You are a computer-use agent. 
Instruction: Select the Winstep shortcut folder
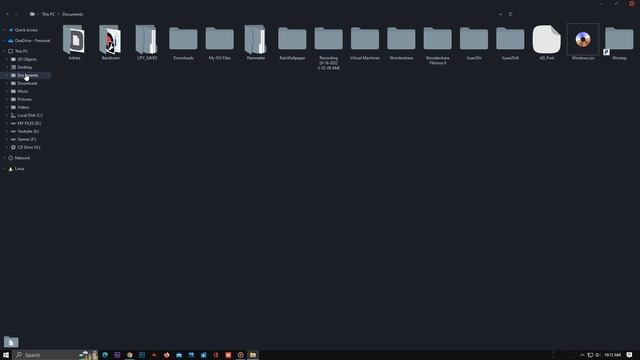[619, 42]
